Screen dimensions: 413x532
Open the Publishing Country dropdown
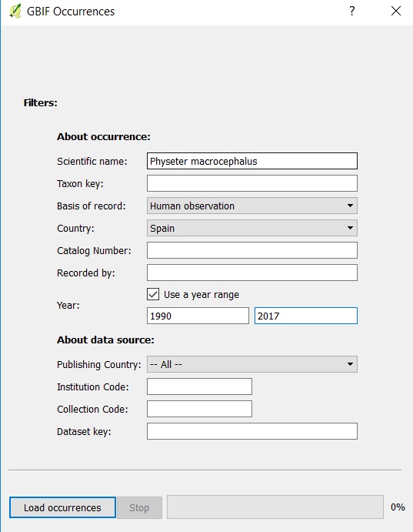pos(252,364)
